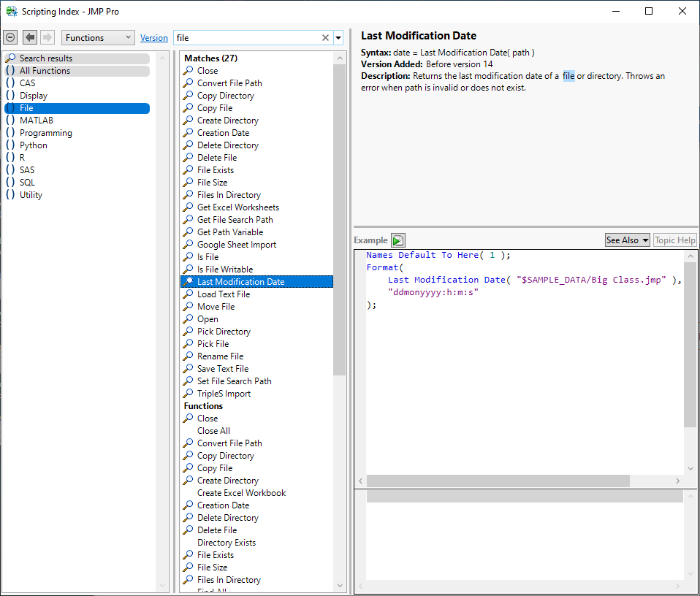Open the Functions category dropdown
The image size is (700, 596).
(99, 38)
